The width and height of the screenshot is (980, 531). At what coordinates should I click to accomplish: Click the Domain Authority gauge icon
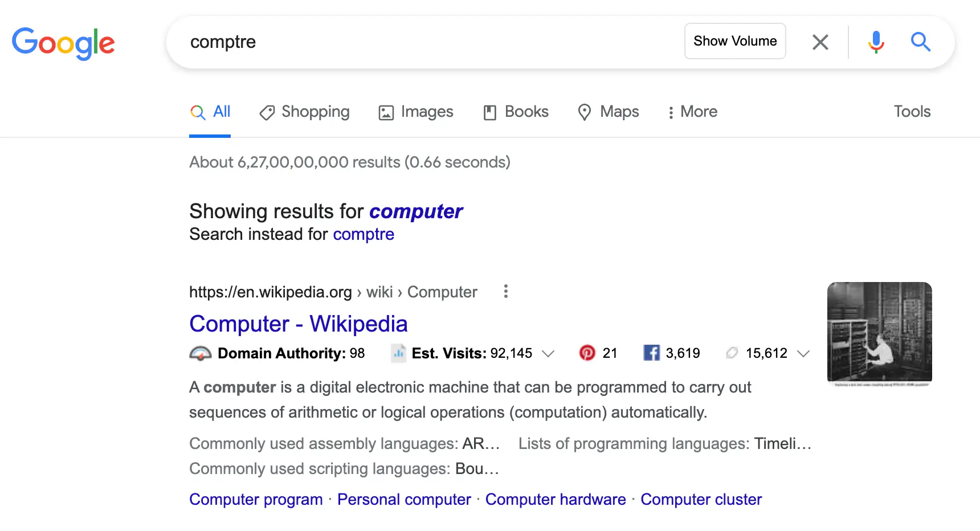[200, 353]
